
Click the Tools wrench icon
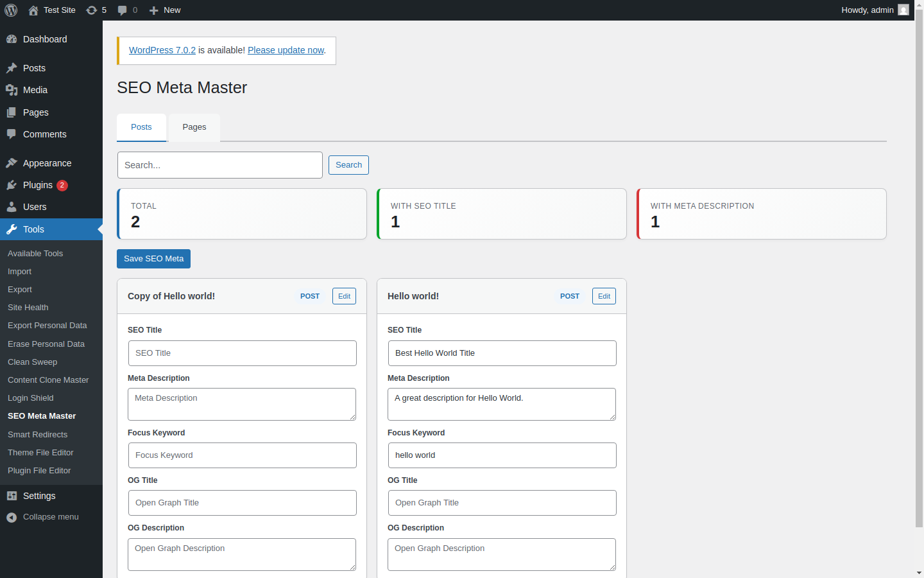point(12,229)
